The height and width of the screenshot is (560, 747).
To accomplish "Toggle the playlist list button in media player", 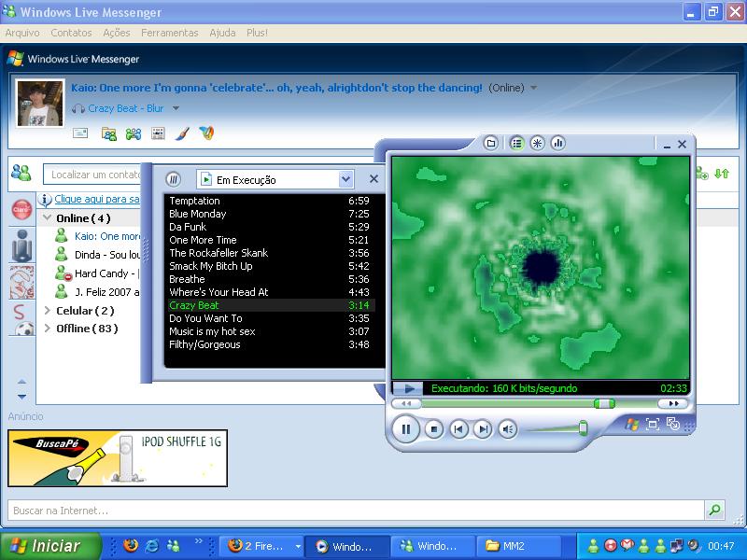I will point(516,144).
